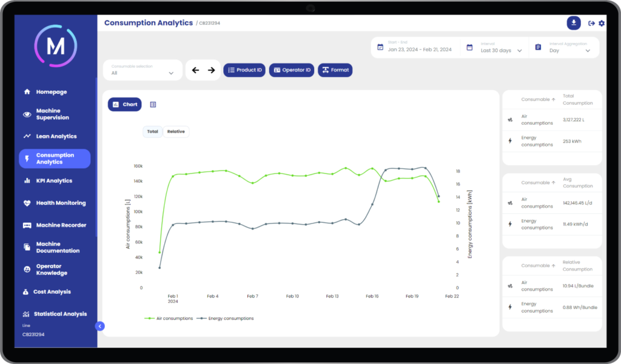Viewport: 621px width, 364px height.
Task: Open settings with the gear icon
Action: pos(602,24)
